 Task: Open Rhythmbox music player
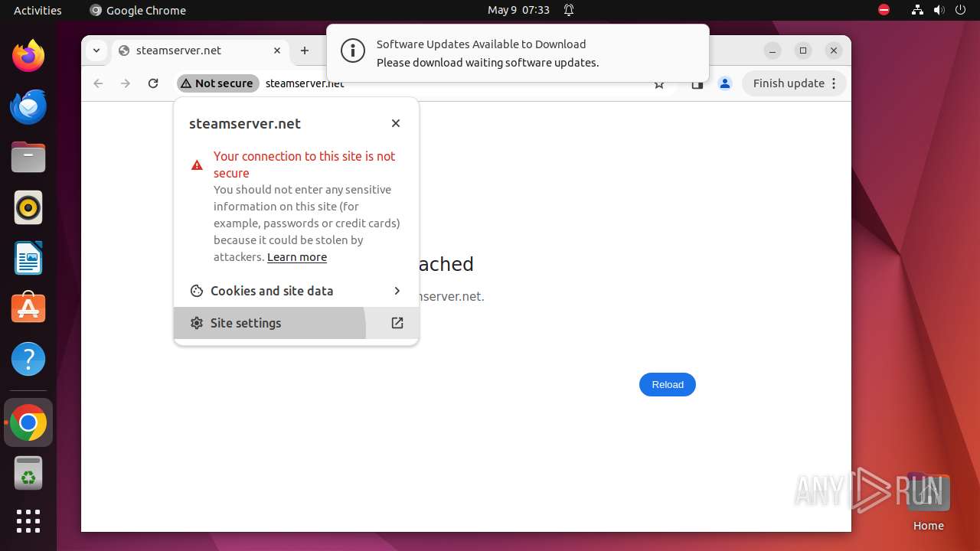pyautogui.click(x=28, y=207)
